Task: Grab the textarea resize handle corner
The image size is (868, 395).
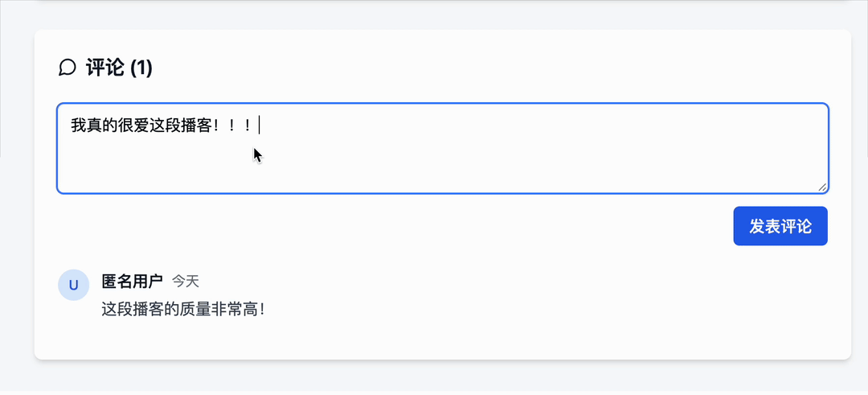Action: point(822,187)
